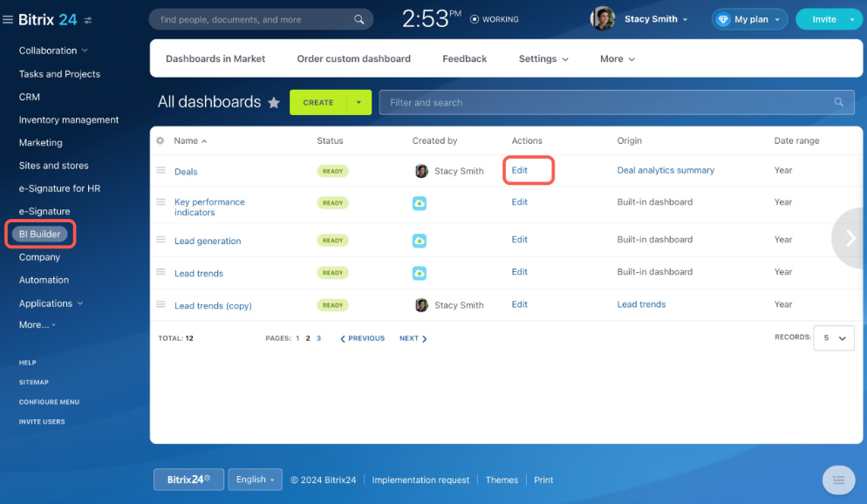Edit the Deals dashboard
Screen dimensions: 867x504
coord(519,171)
